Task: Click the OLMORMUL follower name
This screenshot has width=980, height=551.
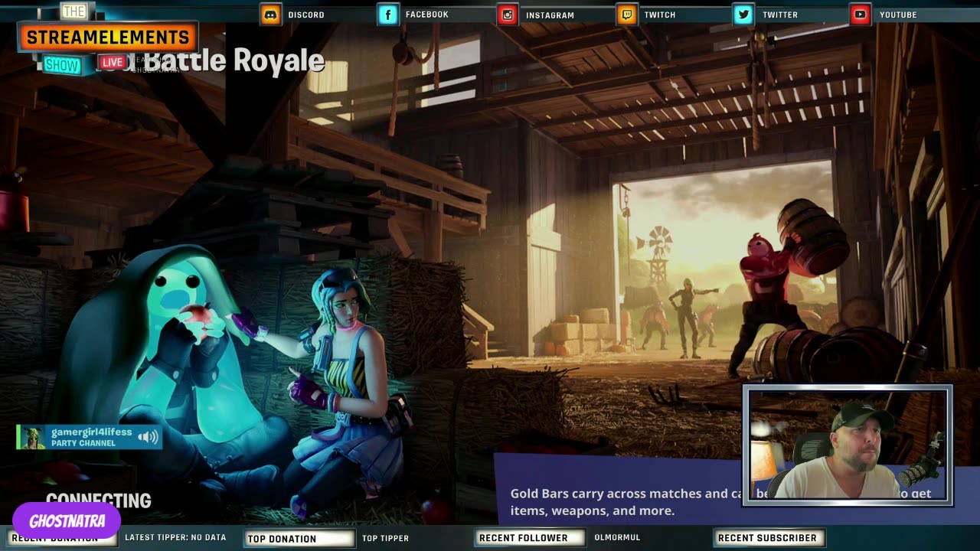Action: click(x=617, y=538)
